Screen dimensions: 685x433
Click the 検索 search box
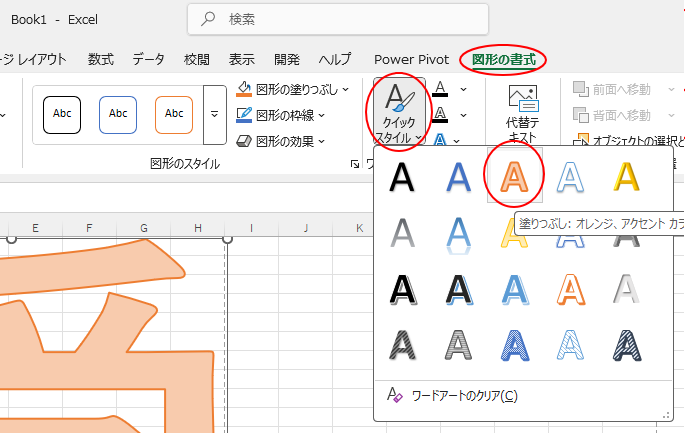[338, 19]
